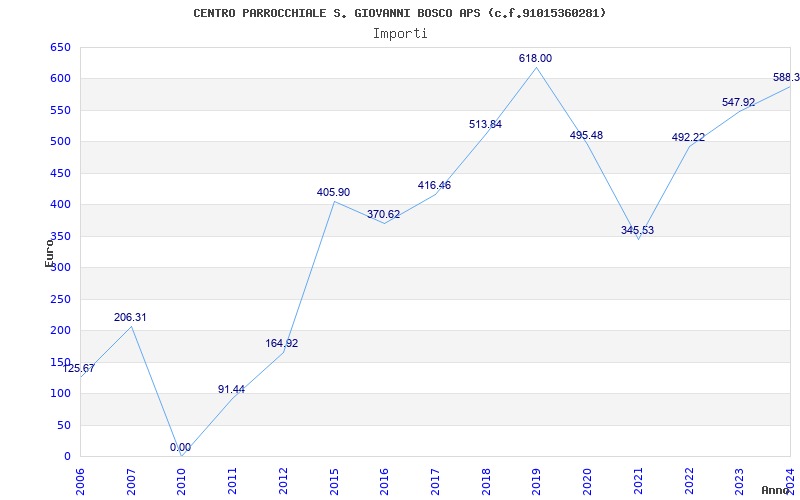Screen dimensions: 800x500
Task: Select the x-axis year 2010
Action: 182,482
